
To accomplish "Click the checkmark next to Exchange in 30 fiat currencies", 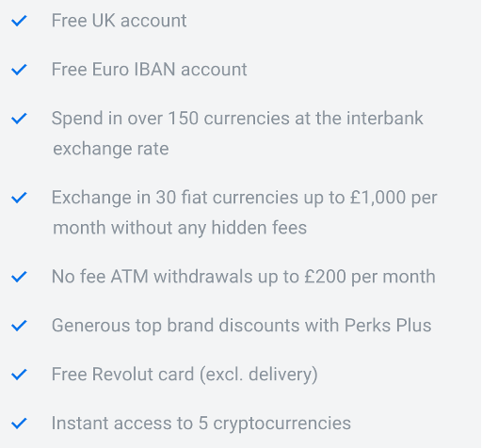I will pyautogui.click(x=19, y=198).
